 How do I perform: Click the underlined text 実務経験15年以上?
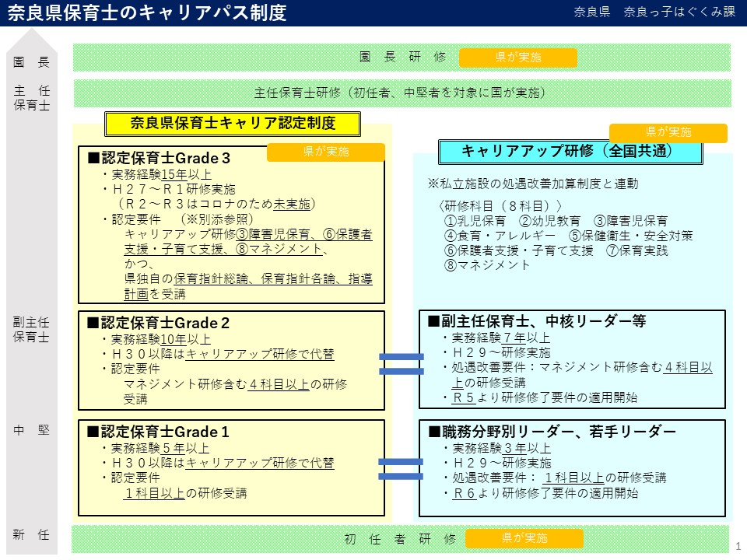point(162,175)
